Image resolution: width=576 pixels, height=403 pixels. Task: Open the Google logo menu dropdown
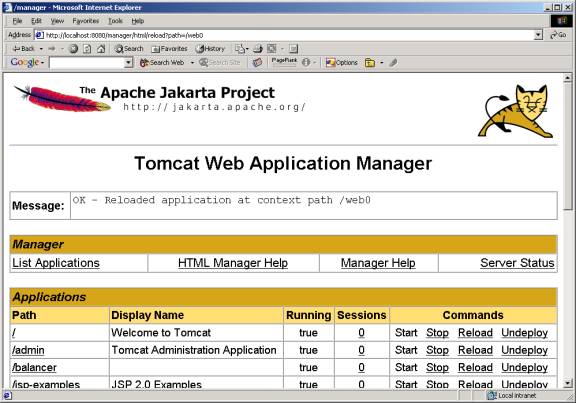coord(43,63)
